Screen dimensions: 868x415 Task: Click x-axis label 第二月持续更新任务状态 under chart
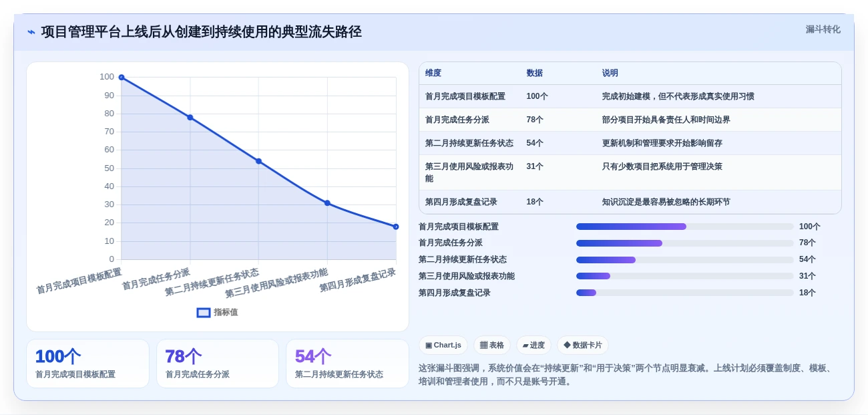(212, 282)
